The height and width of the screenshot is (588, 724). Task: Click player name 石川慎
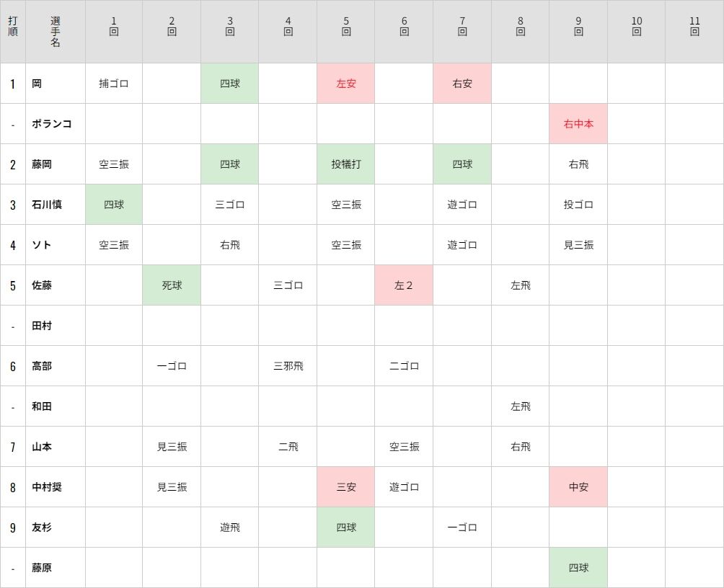pos(47,205)
